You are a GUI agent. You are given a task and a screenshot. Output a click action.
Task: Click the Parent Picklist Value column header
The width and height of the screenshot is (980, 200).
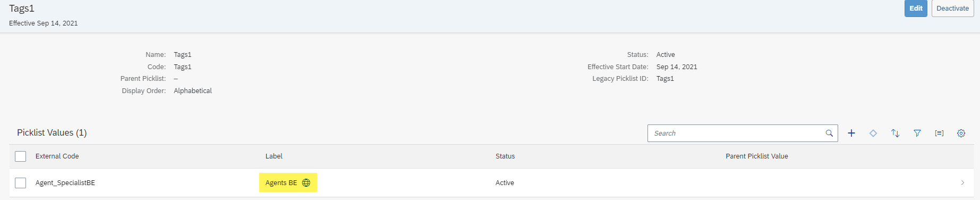pos(757,156)
